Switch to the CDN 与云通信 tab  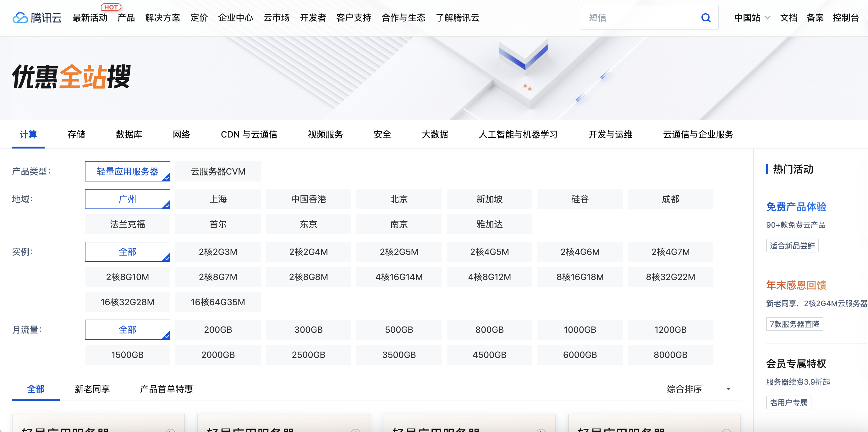pos(249,134)
